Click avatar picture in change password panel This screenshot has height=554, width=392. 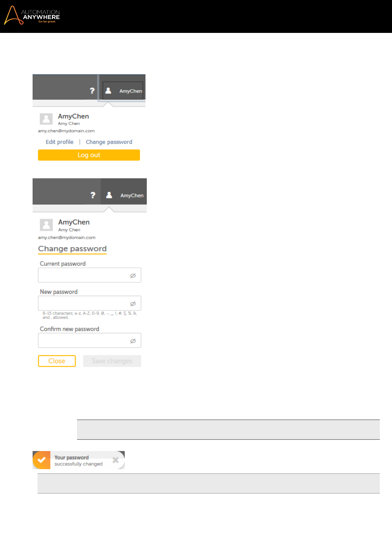(46, 225)
